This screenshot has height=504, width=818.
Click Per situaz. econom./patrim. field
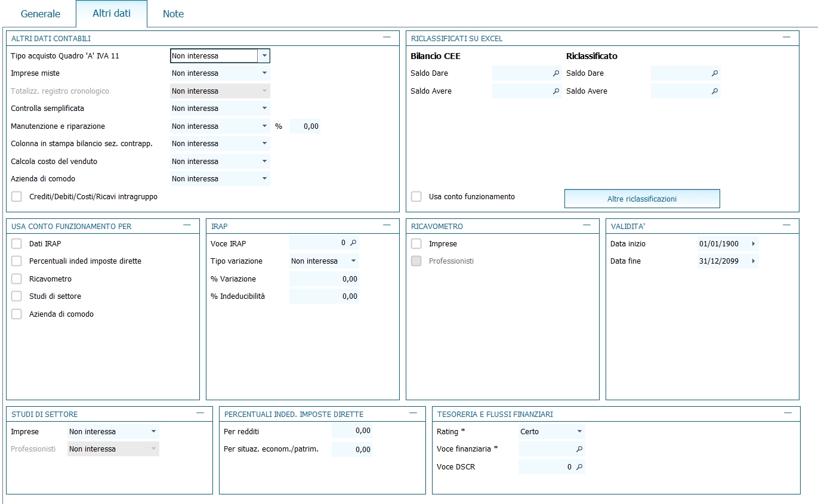351,450
